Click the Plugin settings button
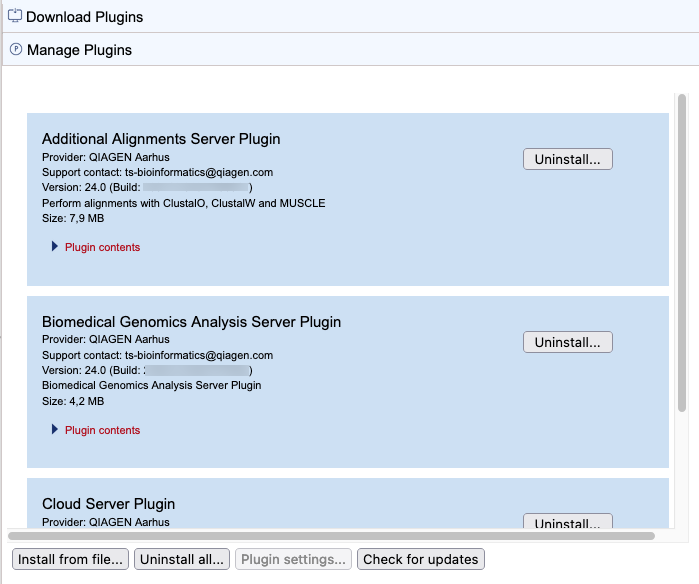The image size is (699, 584). tap(294, 559)
